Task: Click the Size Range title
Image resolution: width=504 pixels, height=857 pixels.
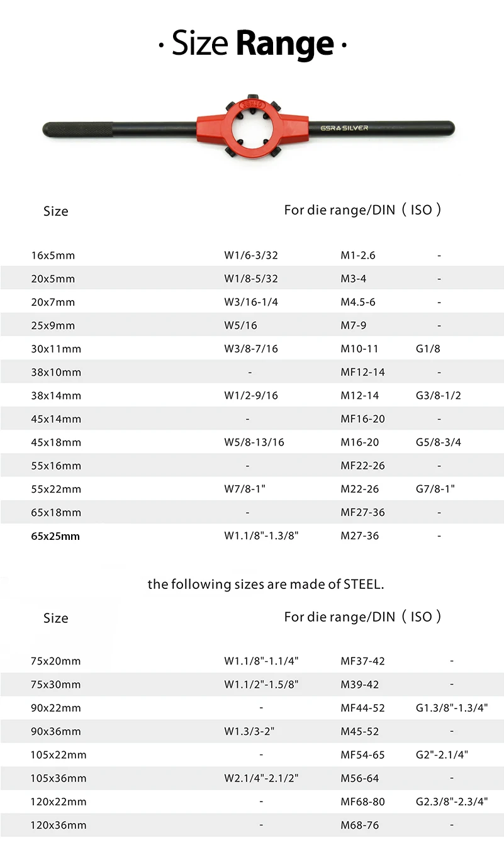Action: (252, 44)
